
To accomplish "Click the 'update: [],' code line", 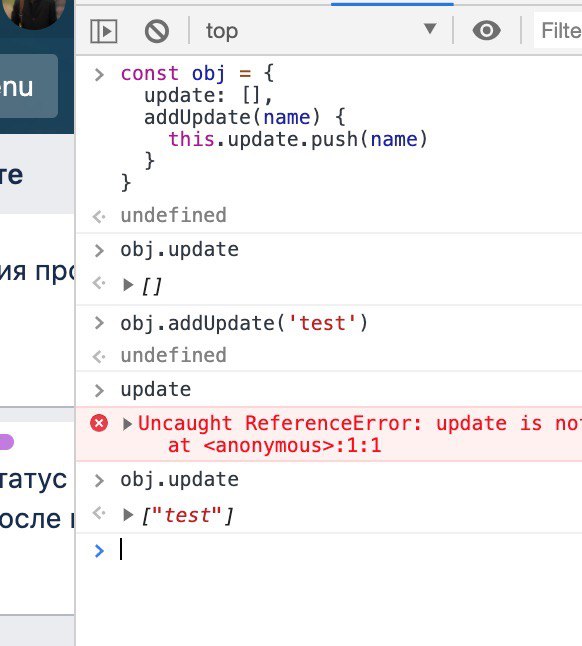I will [208, 96].
